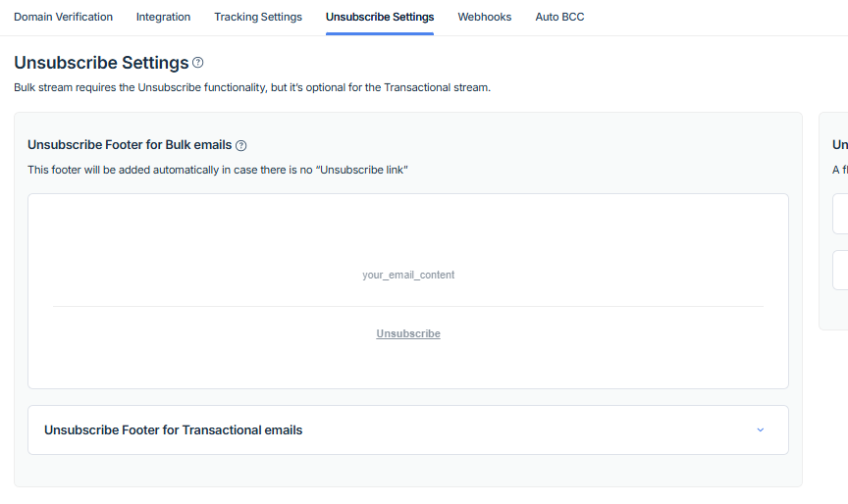
Task: Click the lower cut-off field in right panel
Action: [841, 271]
